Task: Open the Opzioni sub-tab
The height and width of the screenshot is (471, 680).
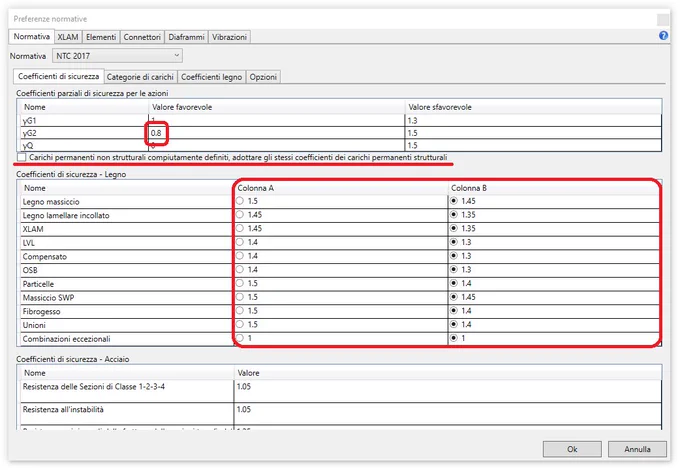Action: click(263, 77)
